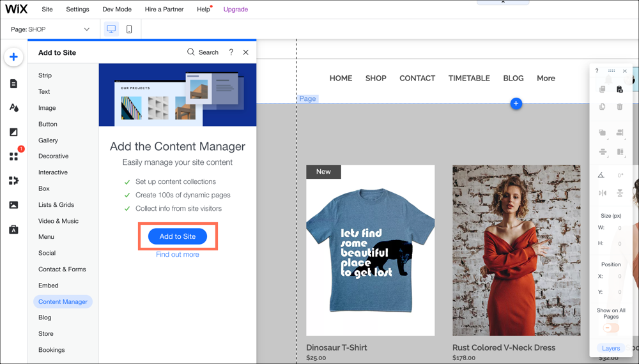Viewport: 639px width, 364px height.
Task: Select Content Manager category
Action: click(63, 301)
